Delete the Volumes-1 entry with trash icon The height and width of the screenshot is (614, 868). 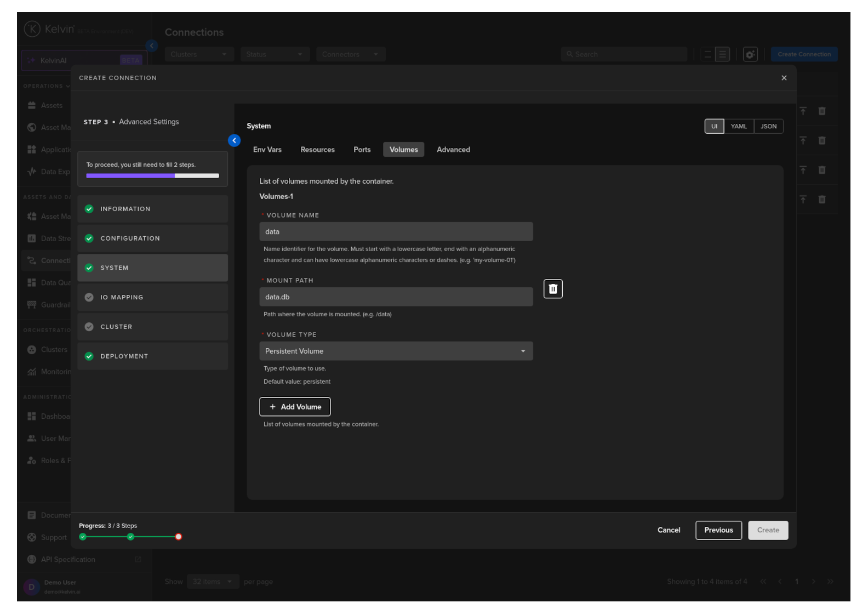[552, 289]
